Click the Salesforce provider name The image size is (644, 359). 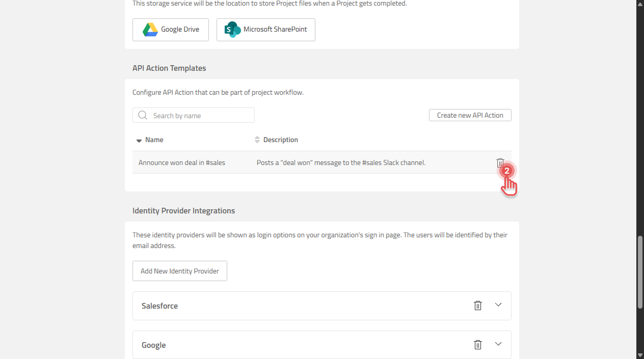(x=159, y=306)
